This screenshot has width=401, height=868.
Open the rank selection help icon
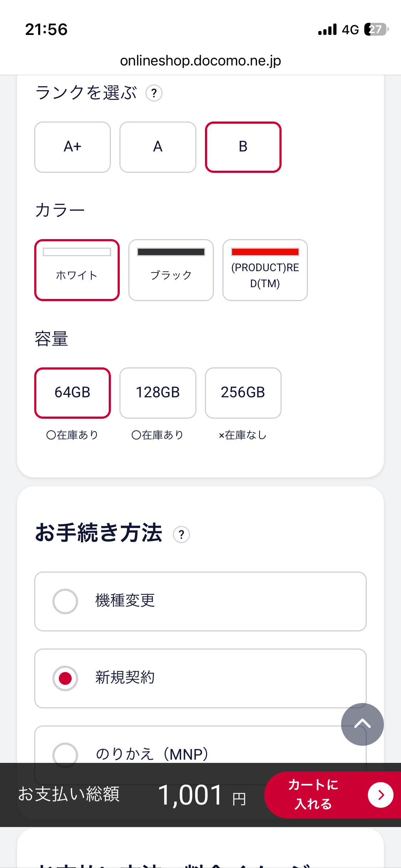tap(154, 93)
